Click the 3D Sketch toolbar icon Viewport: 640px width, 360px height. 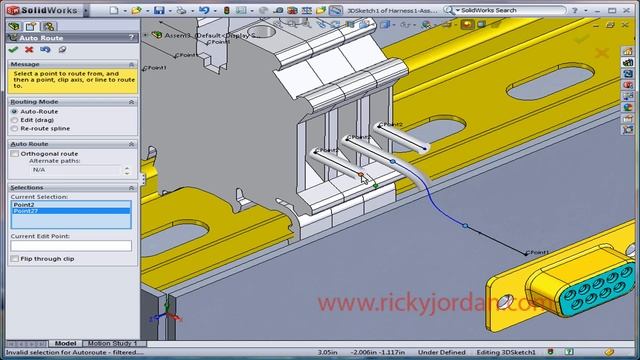(336, 10)
